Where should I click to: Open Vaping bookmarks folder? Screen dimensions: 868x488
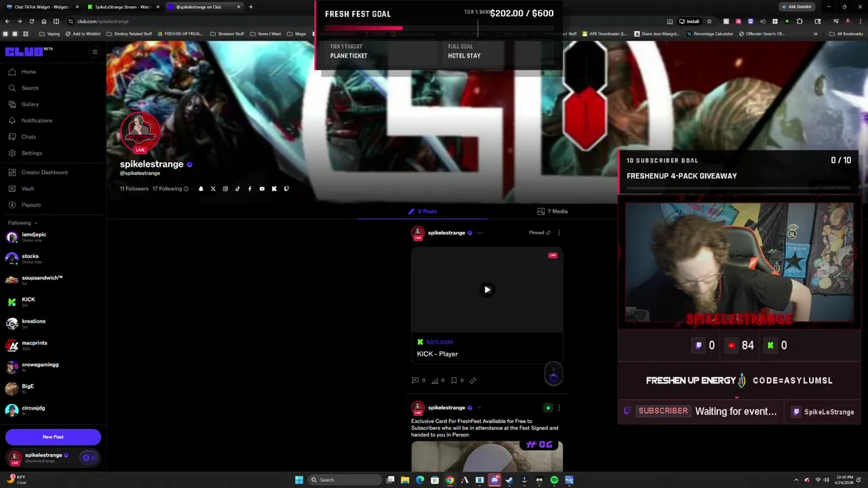point(50,34)
